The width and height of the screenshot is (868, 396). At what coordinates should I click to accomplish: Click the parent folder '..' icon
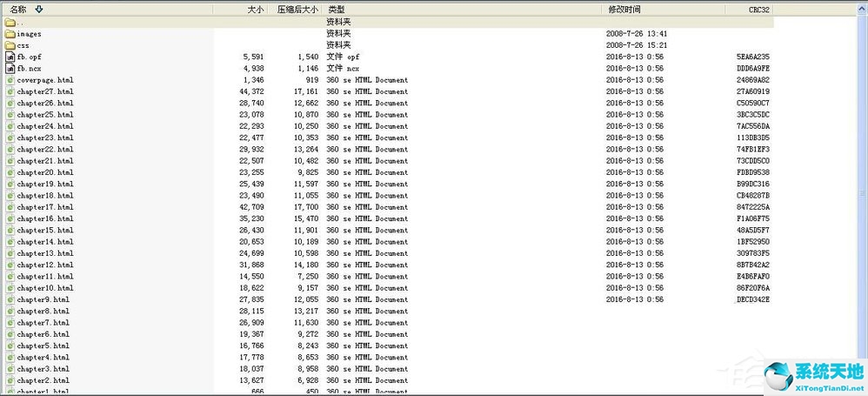10,23
